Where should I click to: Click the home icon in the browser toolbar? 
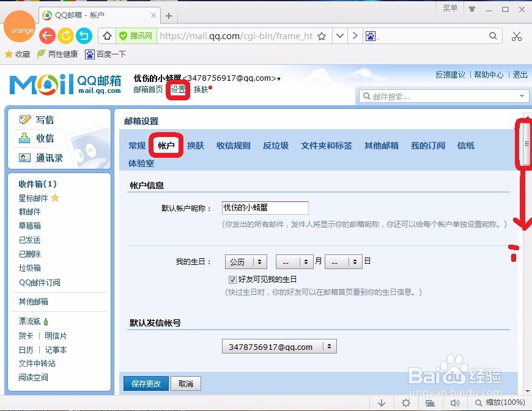pos(107,35)
